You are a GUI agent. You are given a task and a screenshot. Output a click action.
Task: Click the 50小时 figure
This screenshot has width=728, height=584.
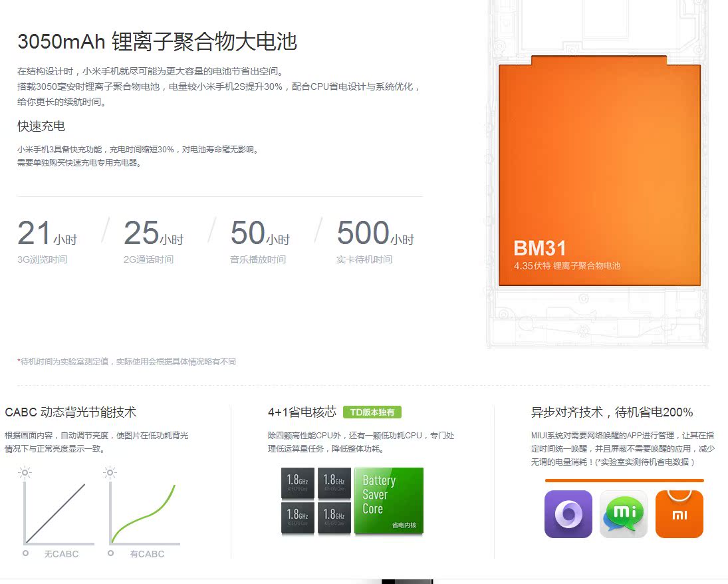[x=260, y=233]
